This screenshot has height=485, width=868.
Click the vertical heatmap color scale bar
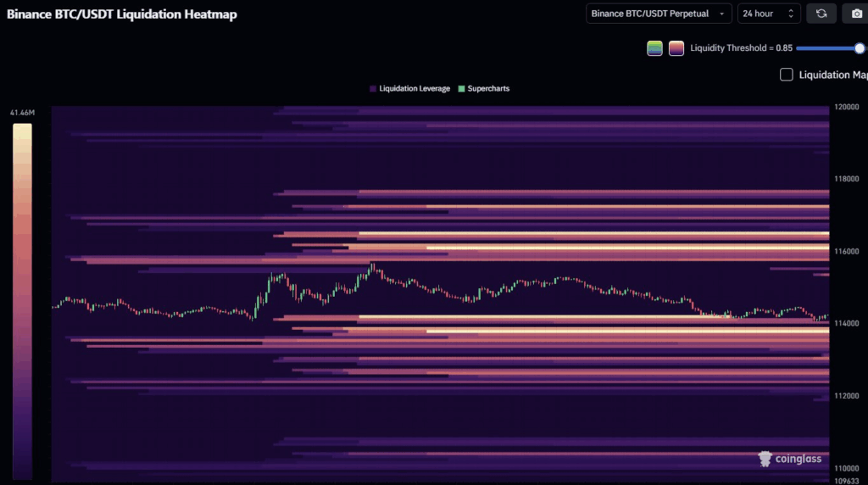pyautogui.click(x=22, y=301)
